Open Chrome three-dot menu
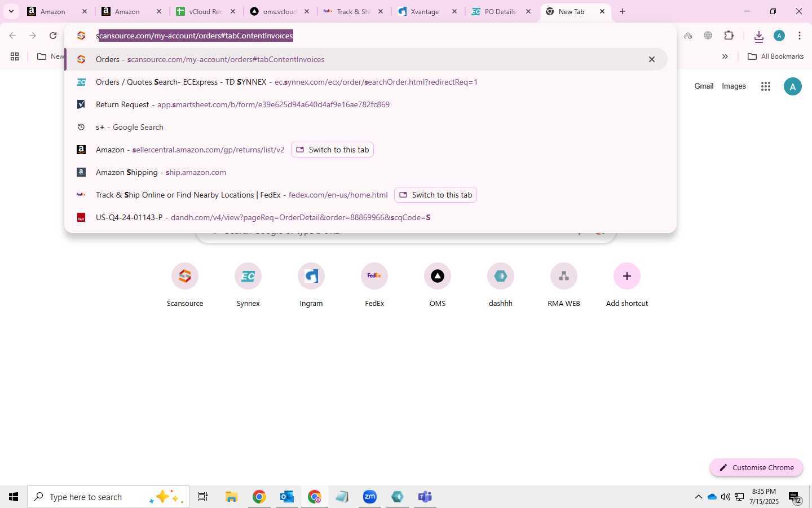 [800, 36]
